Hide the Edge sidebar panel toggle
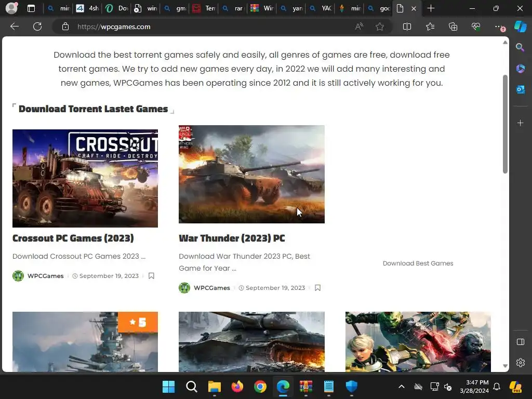532x399 pixels. [520, 342]
